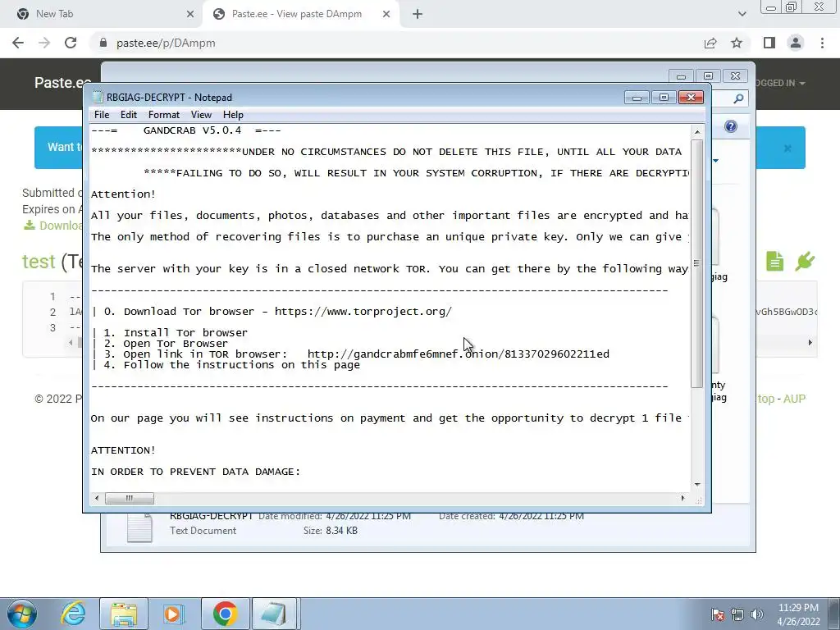This screenshot has width=840, height=630.
Task: Maximize the Notepad window
Action: click(664, 98)
